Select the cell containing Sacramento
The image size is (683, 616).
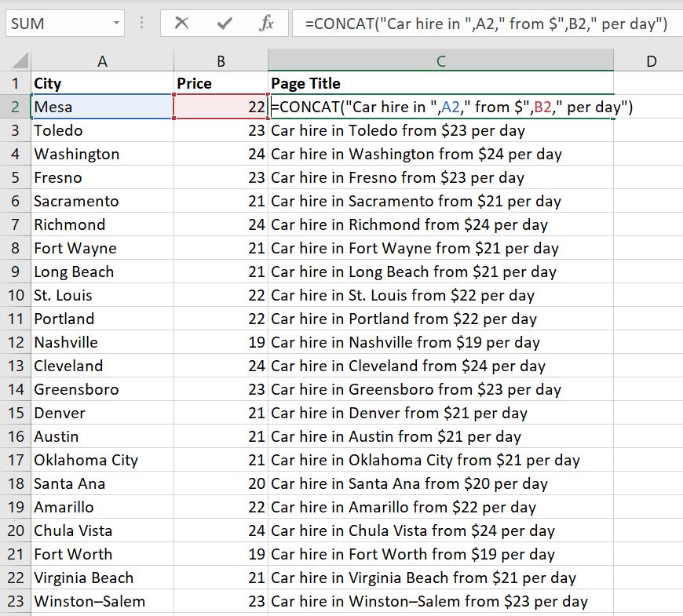click(x=101, y=201)
